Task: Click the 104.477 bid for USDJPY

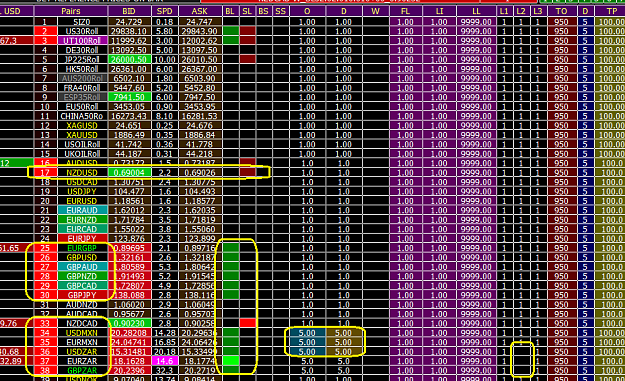Action: [130, 191]
